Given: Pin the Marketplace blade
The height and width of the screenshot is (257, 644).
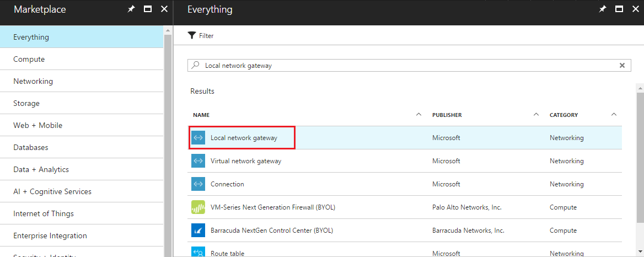Looking at the screenshot, I should point(131,9).
